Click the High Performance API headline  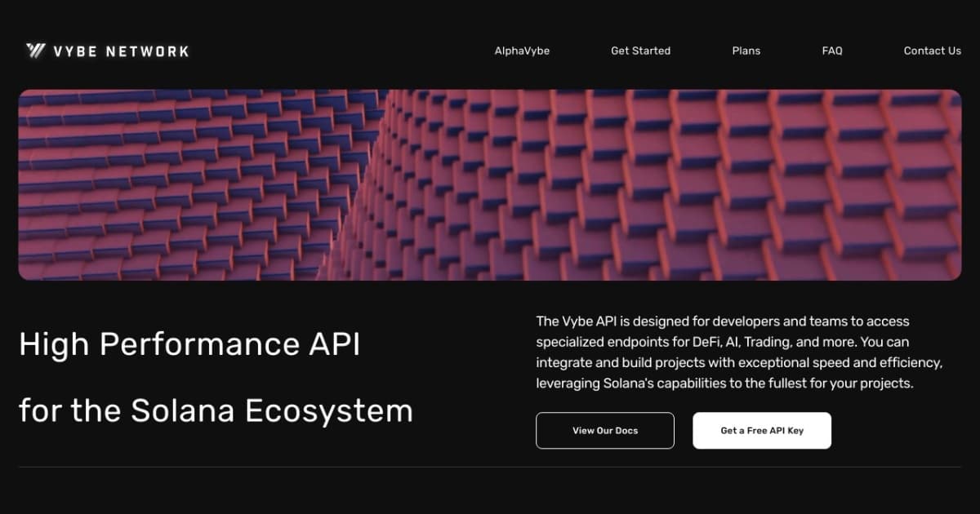pyautogui.click(x=191, y=343)
